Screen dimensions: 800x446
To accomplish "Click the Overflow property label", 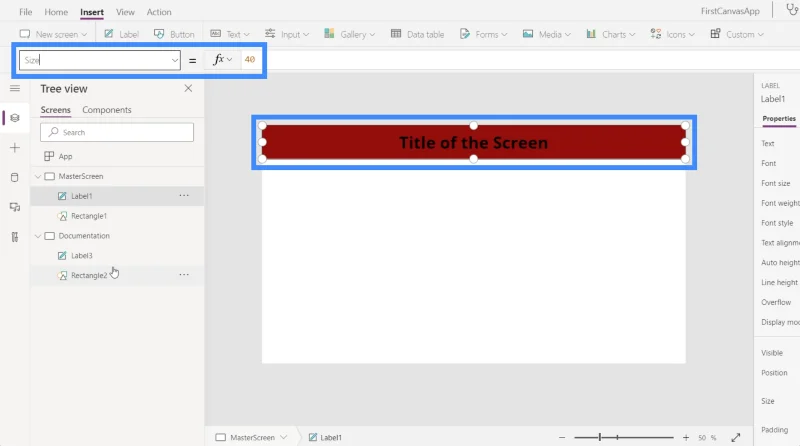I will point(776,302).
